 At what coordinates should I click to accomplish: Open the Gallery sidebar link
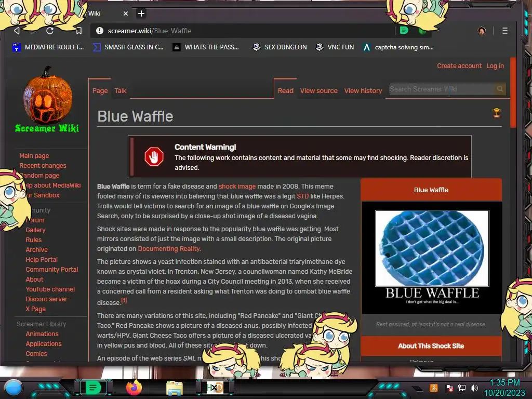pyautogui.click(x=35, y=230)
